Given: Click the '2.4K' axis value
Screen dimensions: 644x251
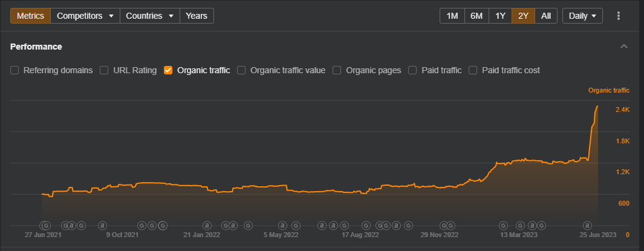Looking at the screenshot, I should (x=623, y=109).
